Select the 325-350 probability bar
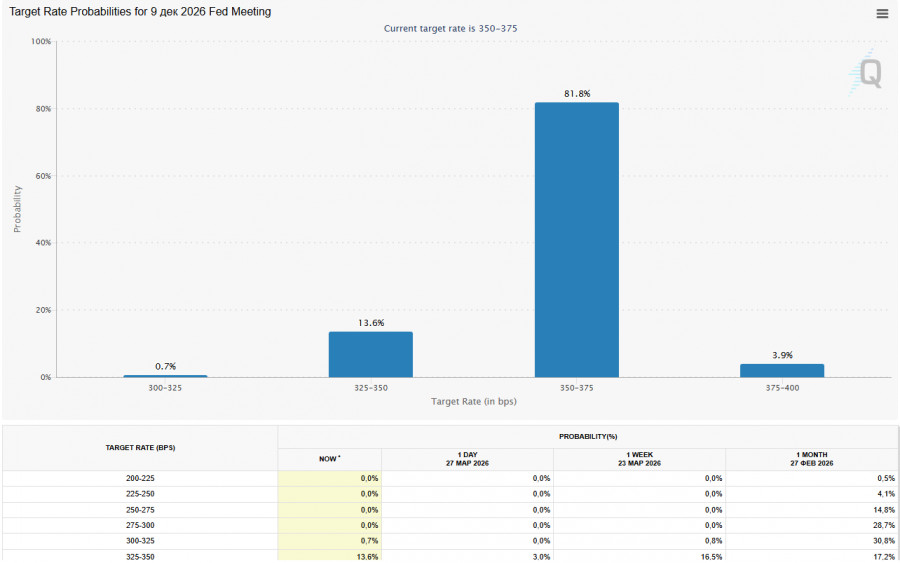Screen dimensions: 900x563 pos(370,354)
